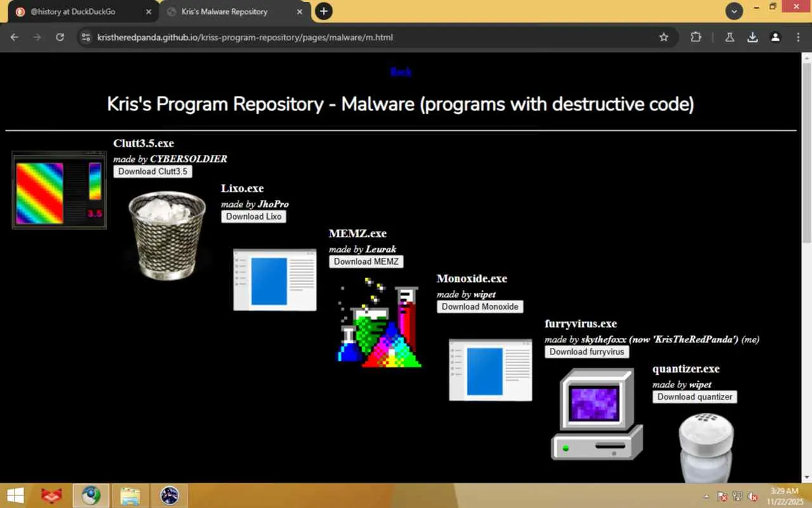Screen dimensions: 812x508
Task: Open the profile avatar menu
Action: click(x=775, y=37)
